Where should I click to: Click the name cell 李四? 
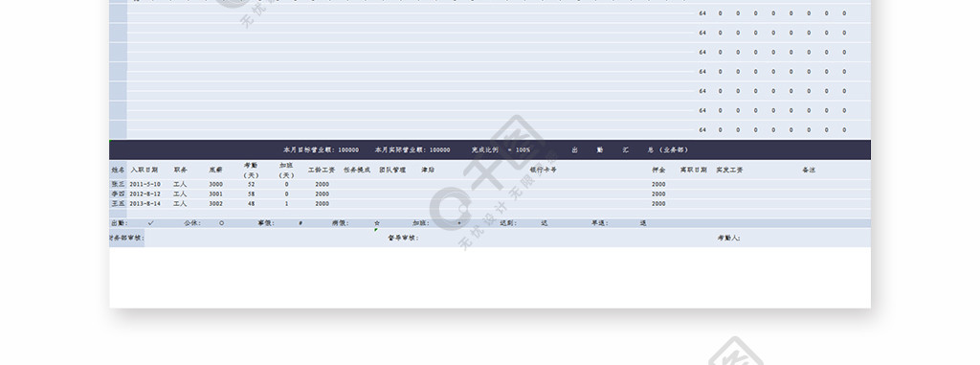pos(118,194)
